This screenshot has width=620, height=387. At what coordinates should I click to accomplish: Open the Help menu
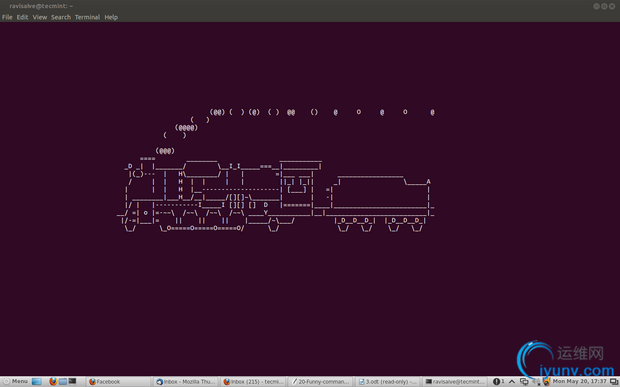111,17
